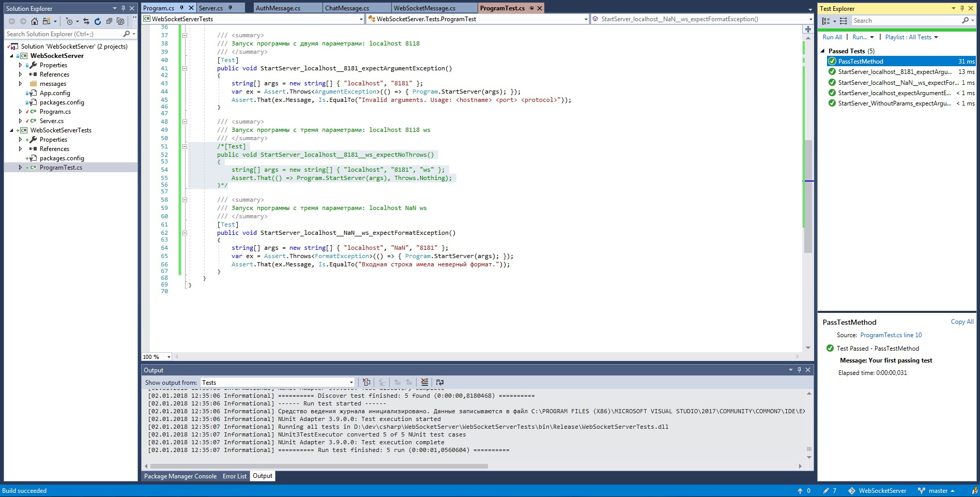
Task: Expand the messages folder
Action: coord(20,84)
